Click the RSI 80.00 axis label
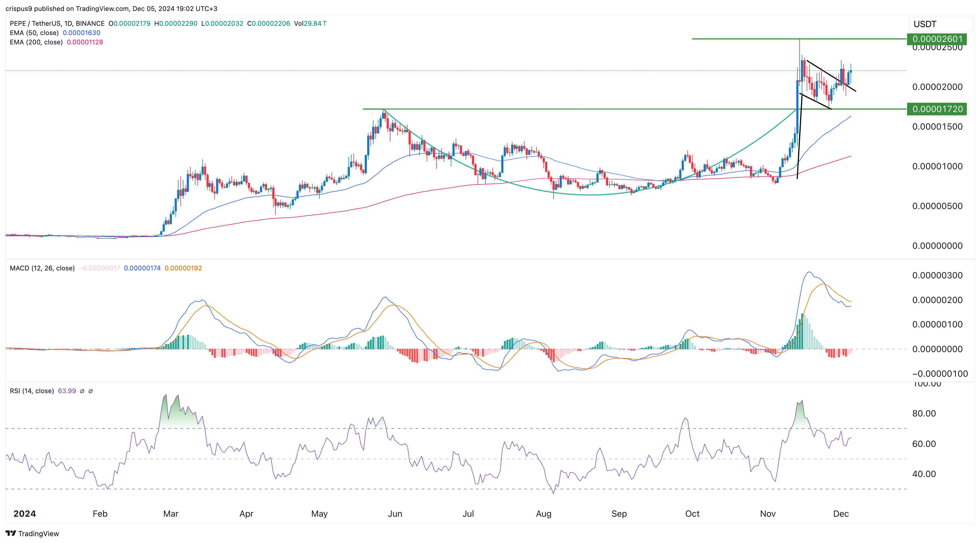The image size is (980, 543). [x=924, y=413]
